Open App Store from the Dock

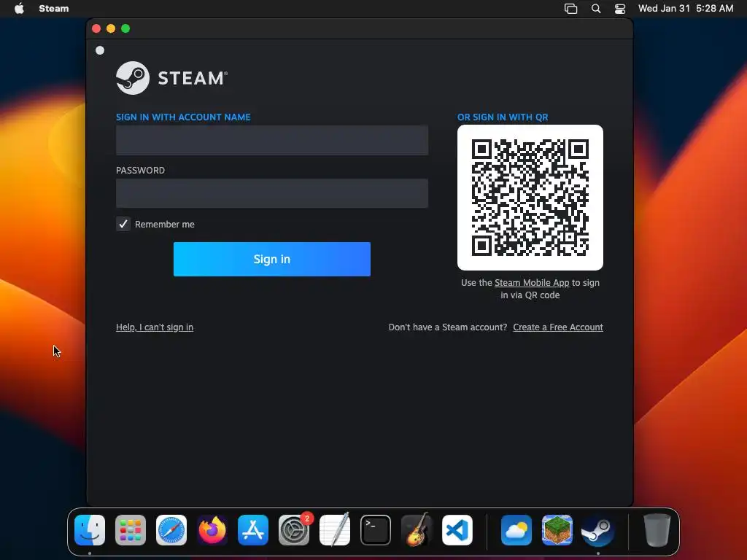[x=253, y=530]
